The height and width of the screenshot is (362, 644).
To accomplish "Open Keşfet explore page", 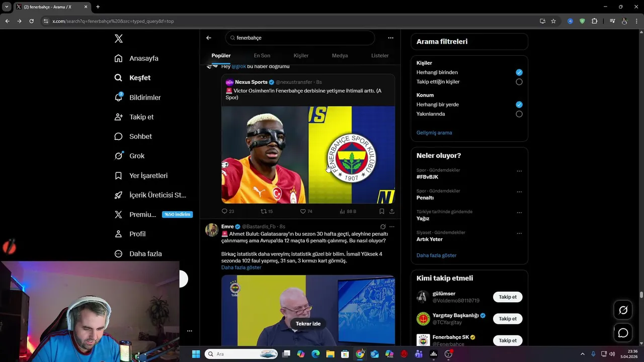I will pyautogui.click(x=132, y=78).
